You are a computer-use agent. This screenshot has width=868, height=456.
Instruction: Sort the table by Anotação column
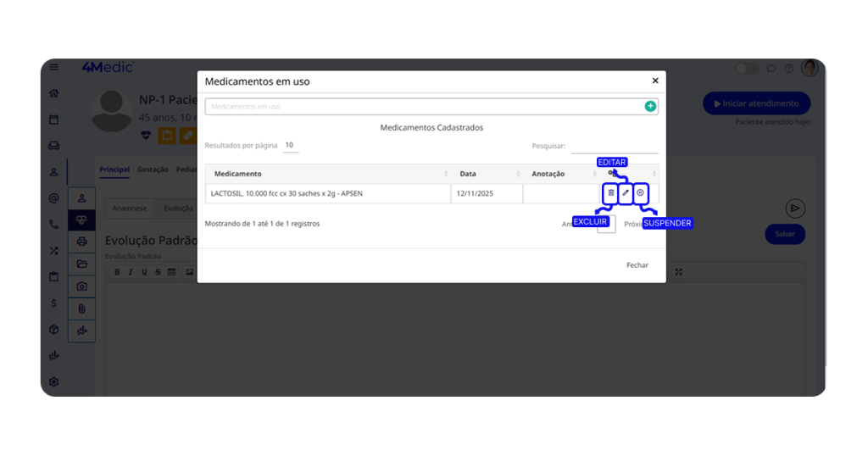[x=560, y=174]
